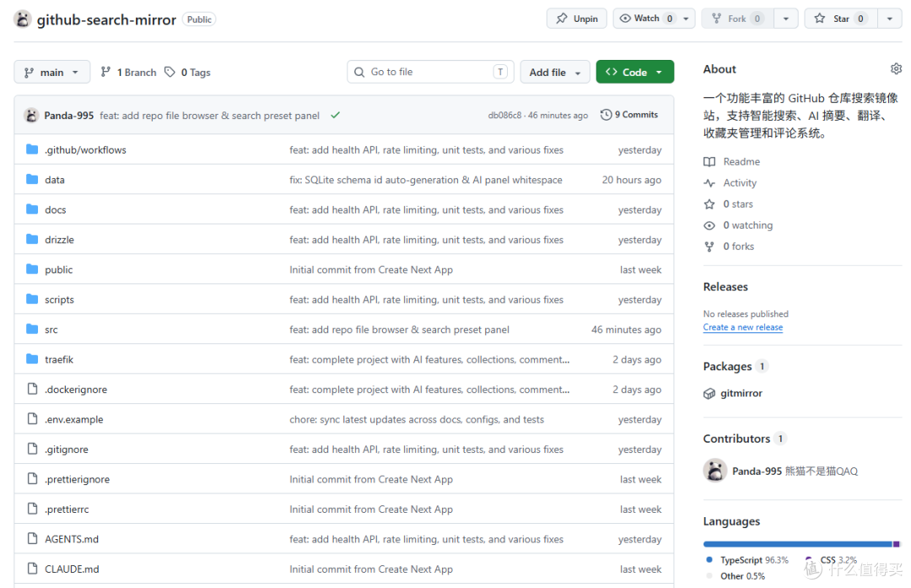Image resolution: width=911 pixels, height=588 pixels.
Task: Open the green Code dropdown
Action: [x=634, y=72]
